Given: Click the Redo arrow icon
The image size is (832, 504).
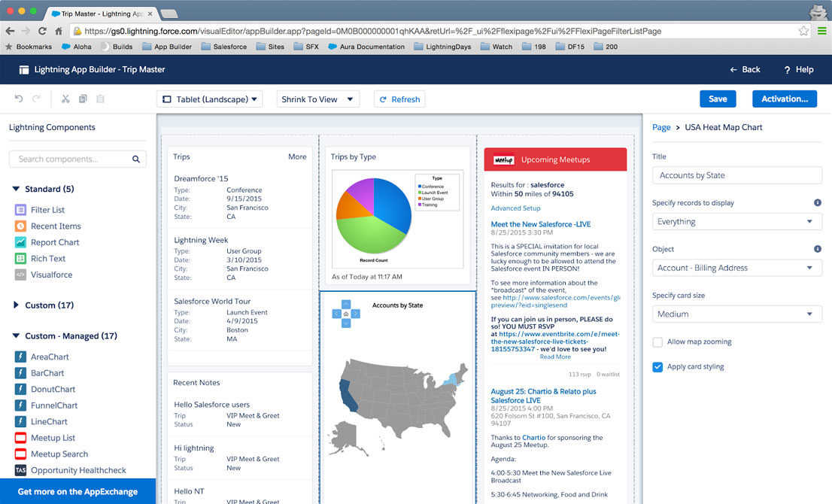Looking at the screenshot, I should [x=36, y=99].
